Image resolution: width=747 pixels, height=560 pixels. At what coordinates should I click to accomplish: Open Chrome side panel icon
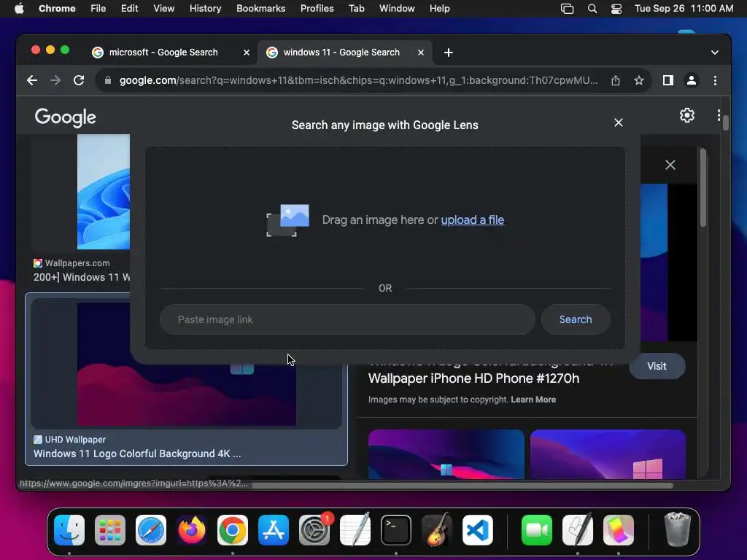coord(668,80)
